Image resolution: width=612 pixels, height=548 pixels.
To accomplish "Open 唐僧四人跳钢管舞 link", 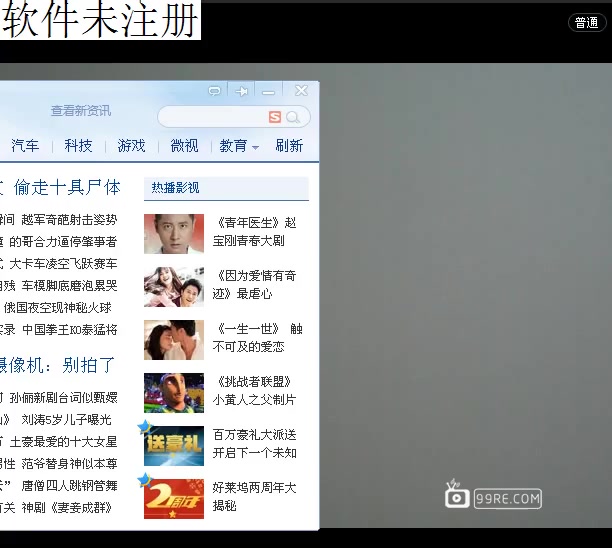I will pos(69,486).
